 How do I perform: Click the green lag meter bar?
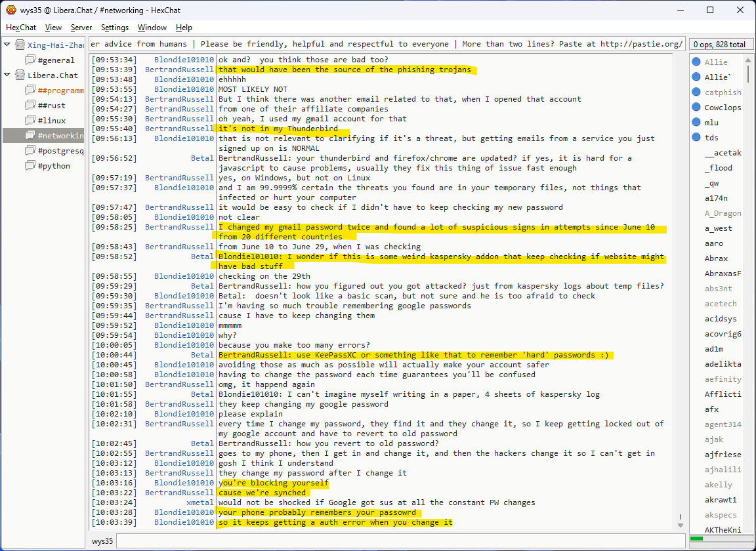[697, 539]
